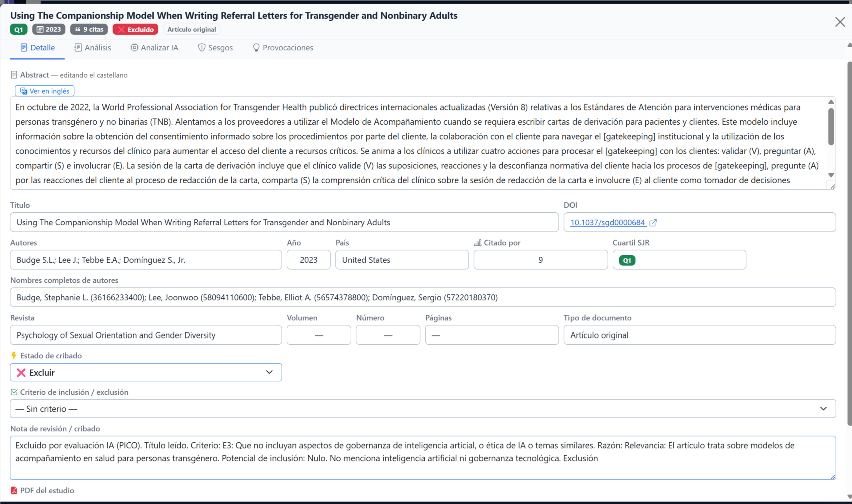Open the Análisis tab
This screenshot has height=504, width=852.
tap(92, 48)
